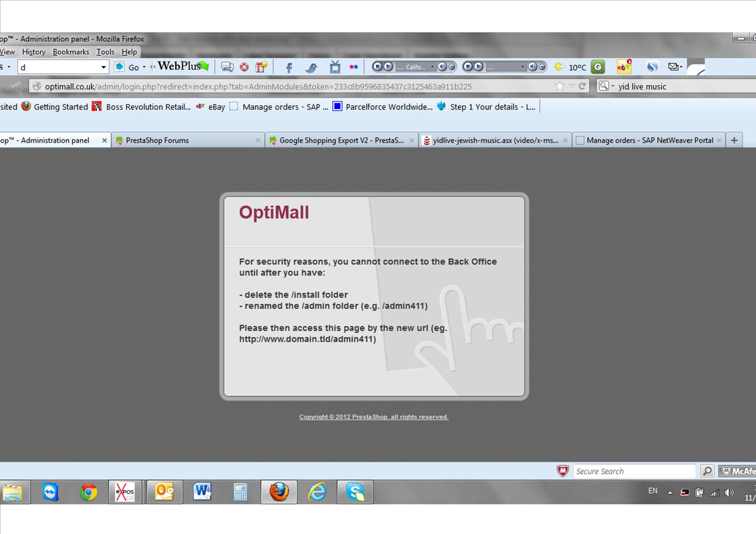The height and width of the screenshot is (534, 756).
Task: Switch to yidlive-jewish-music.asx tab
Action: pos(495,140)
